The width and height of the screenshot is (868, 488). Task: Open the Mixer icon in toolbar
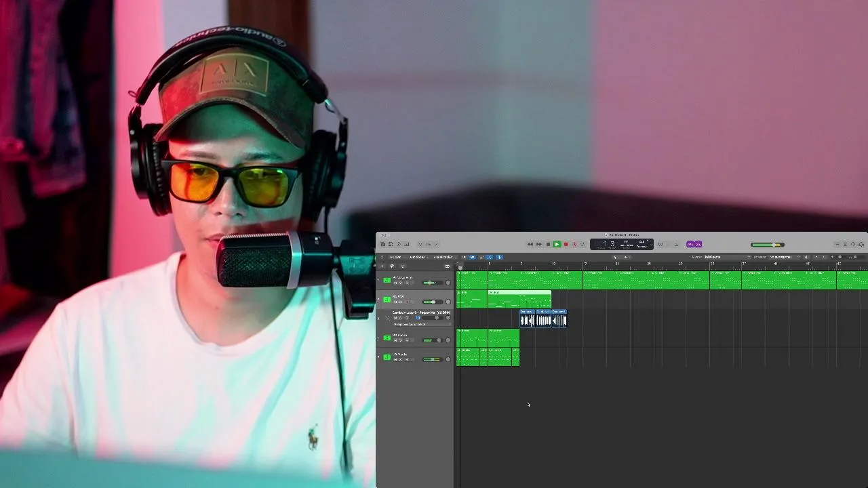click(428, 244)
